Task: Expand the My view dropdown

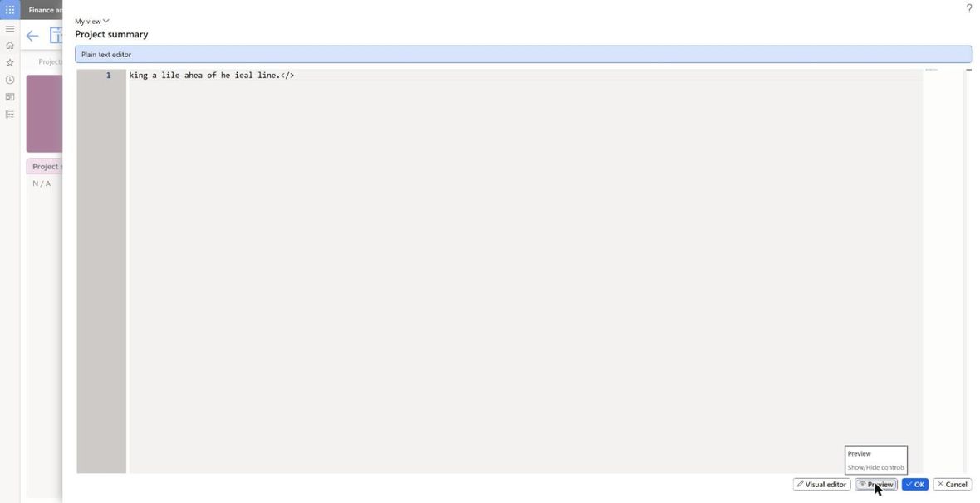Action: click(x=92, y=22)
